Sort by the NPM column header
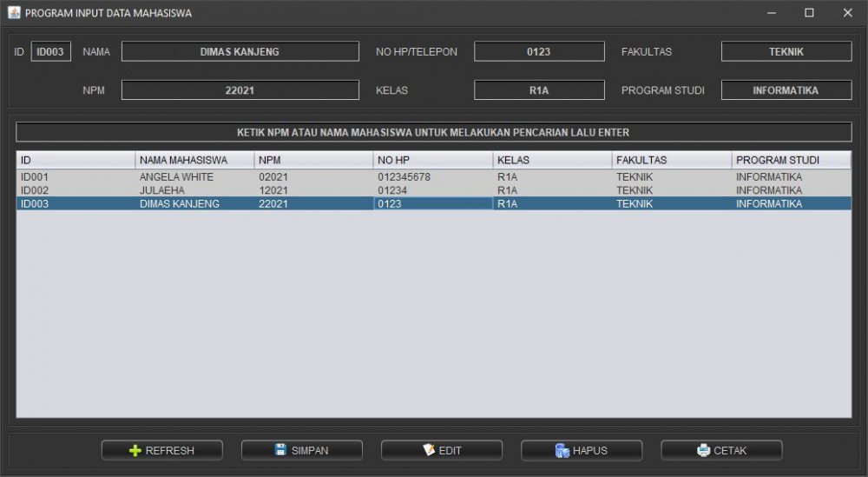 [x=313, y=160]
